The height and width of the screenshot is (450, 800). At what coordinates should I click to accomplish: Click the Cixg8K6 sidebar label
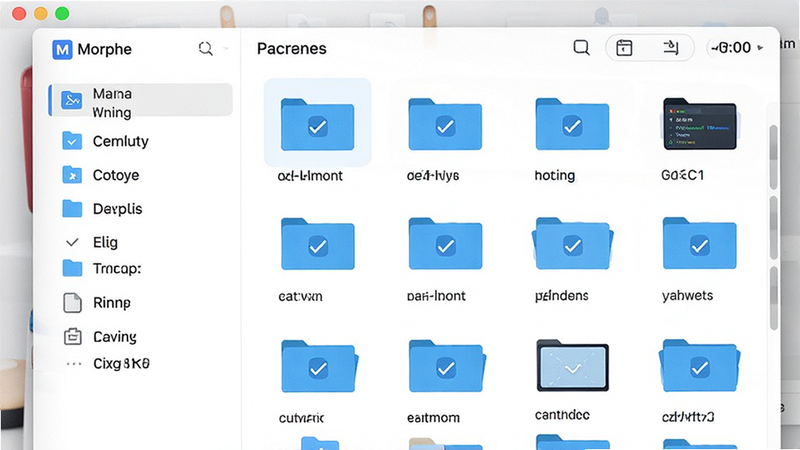pos(121,364)
